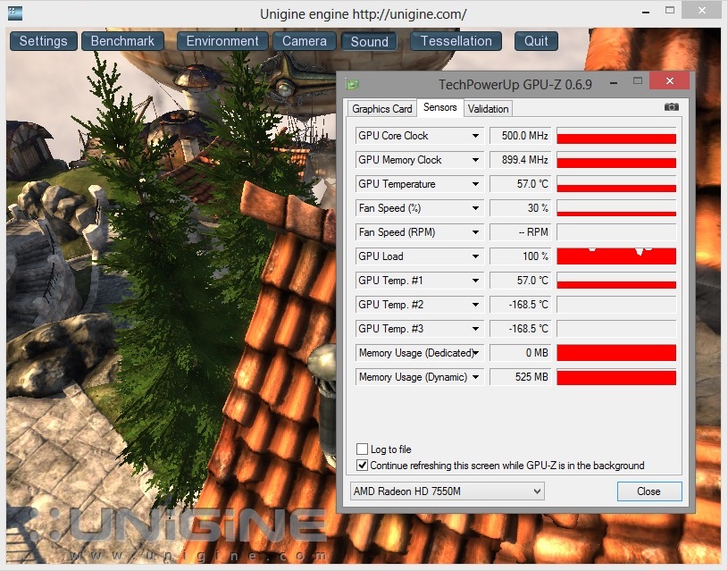728x571 pixels.
Task: Click the Memory Usage (Dedicated) history graph
Action: pyautogui.click(x=616, y=353)
